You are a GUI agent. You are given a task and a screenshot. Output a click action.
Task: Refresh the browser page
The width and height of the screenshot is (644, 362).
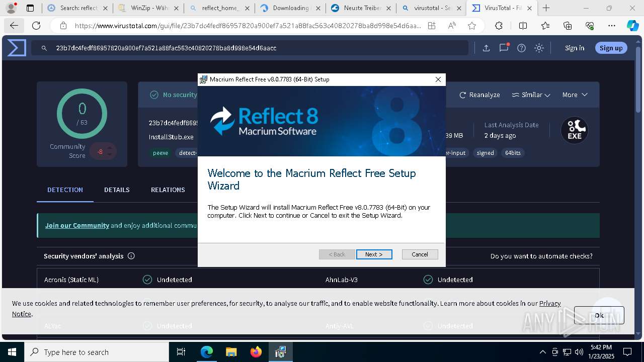(36, 26)
